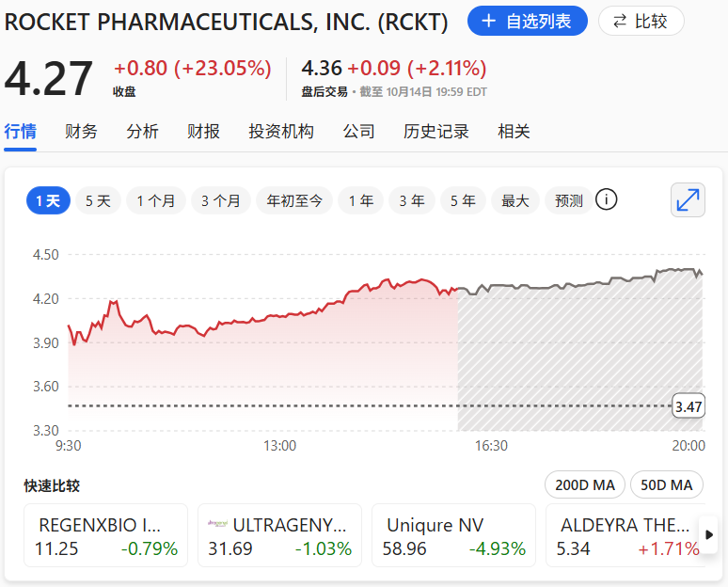Click the chart info circle icon
The width and height of the screenshot is (728, 587).
coord(607,199)
